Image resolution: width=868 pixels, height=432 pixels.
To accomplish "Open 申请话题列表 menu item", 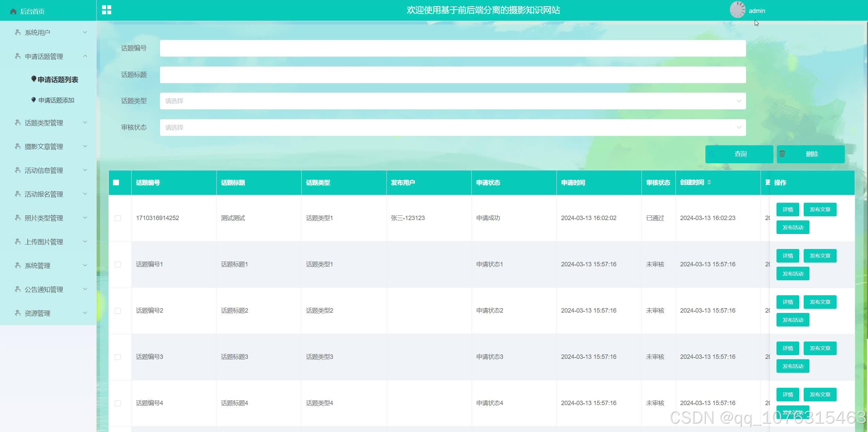I will pos(57,80).
